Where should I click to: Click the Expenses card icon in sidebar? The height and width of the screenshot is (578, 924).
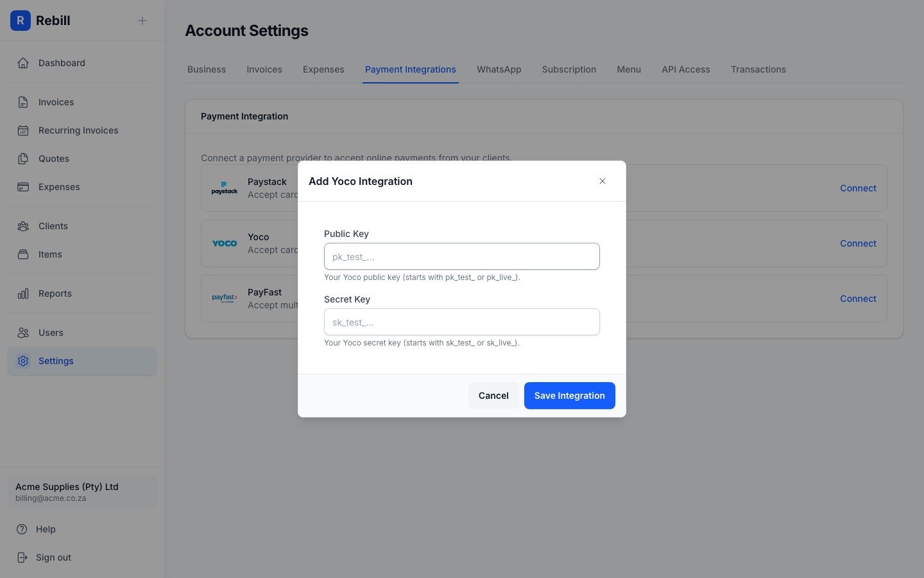coord(23,187)
